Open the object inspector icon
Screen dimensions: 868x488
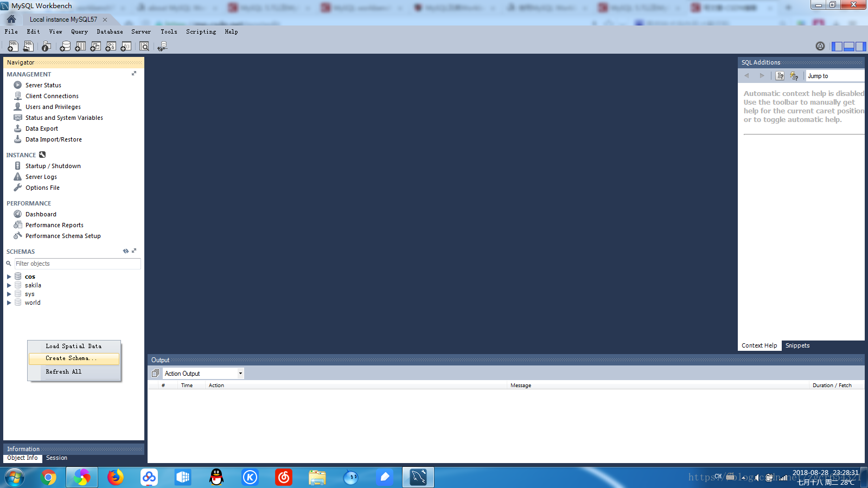tap(47, 47)
